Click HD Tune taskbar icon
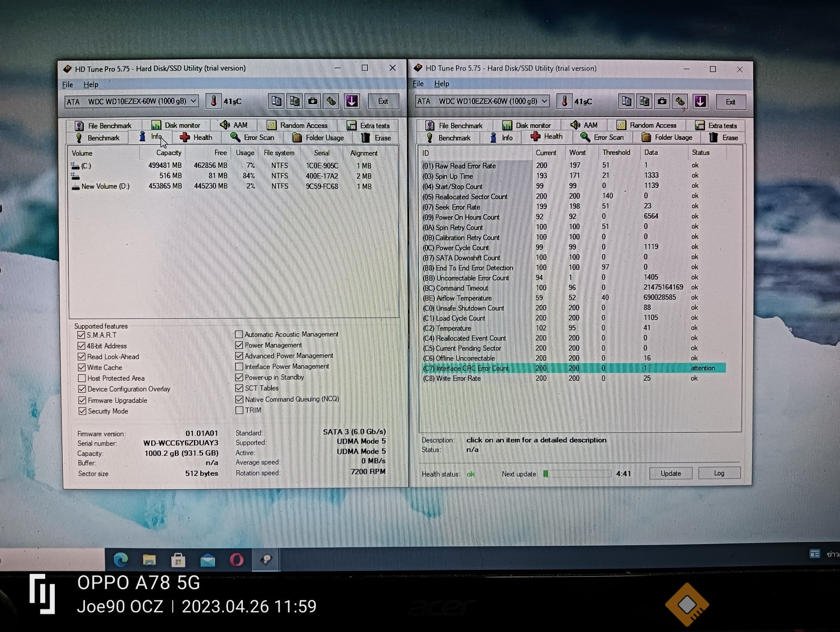Viewport: 840px width, 632px height. pos(266,559)
